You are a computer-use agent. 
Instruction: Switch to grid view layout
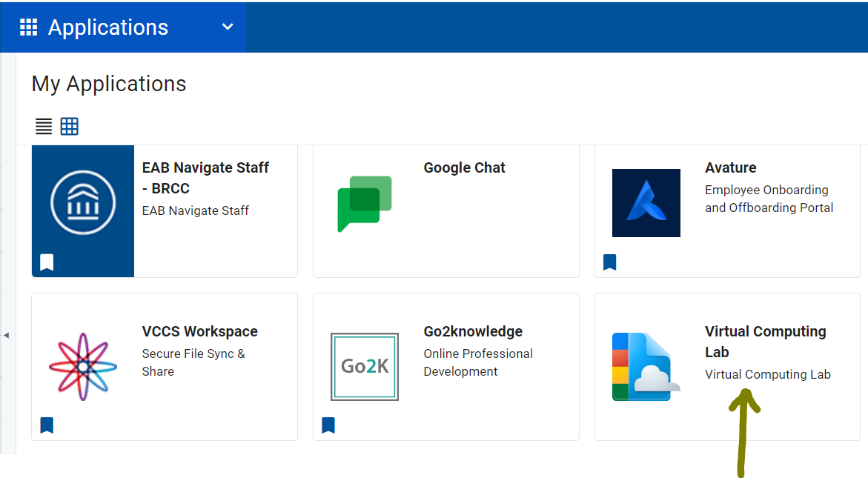69,126
